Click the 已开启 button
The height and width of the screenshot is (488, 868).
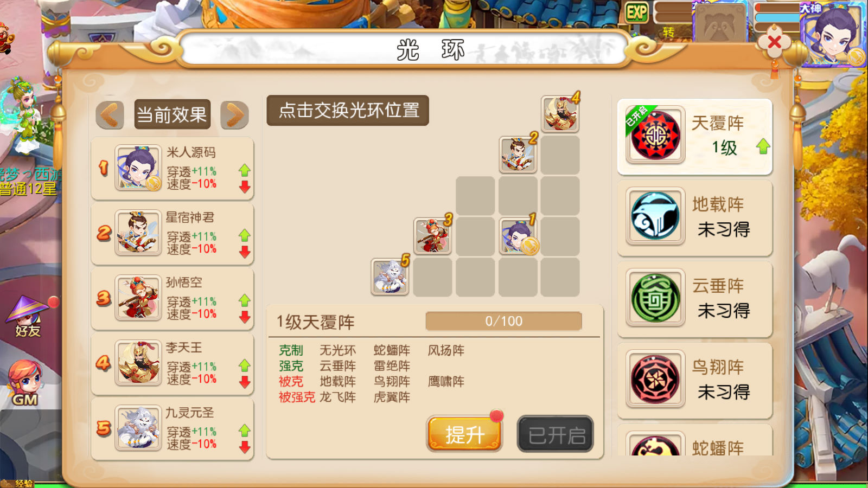(x=556, y=434)
